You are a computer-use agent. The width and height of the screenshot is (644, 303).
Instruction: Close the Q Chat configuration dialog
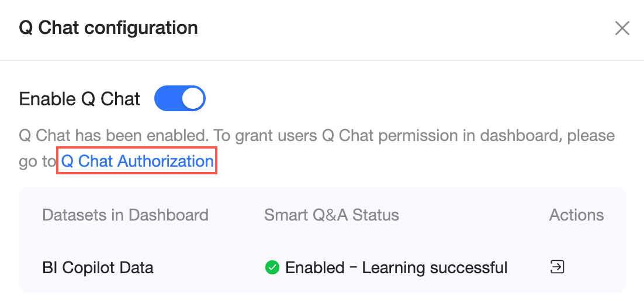click(622, 28)
